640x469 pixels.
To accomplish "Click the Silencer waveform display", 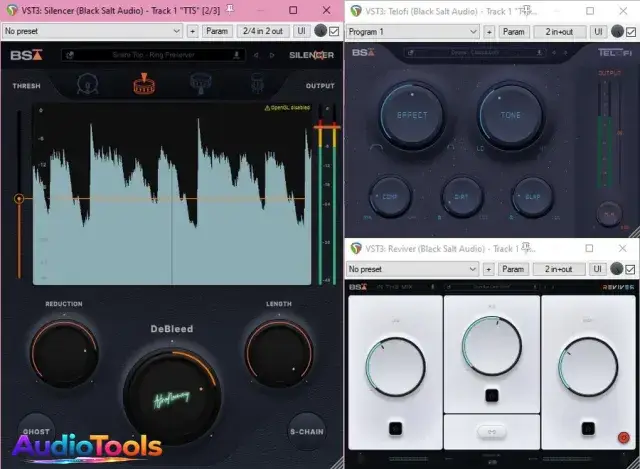I will (172, 194).
